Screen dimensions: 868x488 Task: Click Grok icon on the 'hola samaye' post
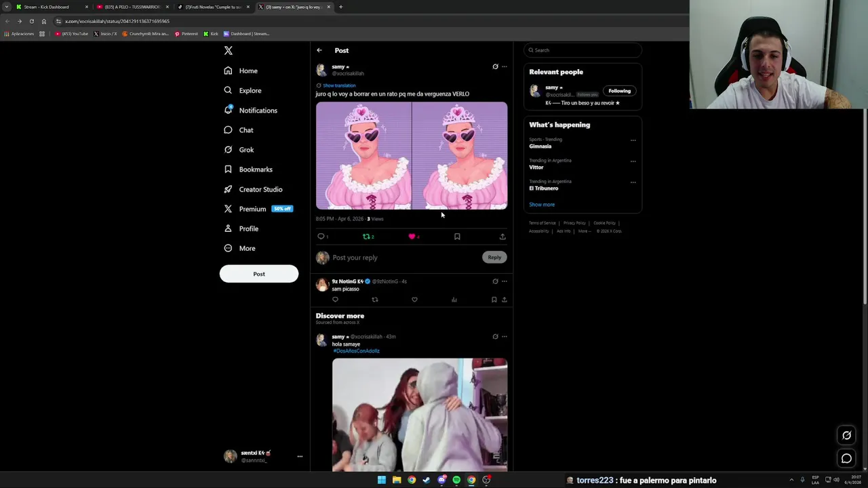coord(495,337)
